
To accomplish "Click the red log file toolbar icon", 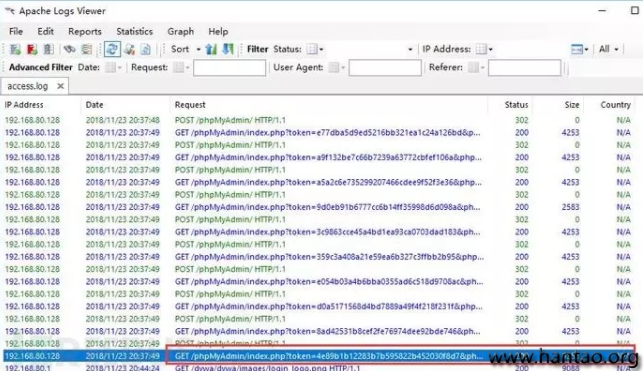I will point(32,49).
